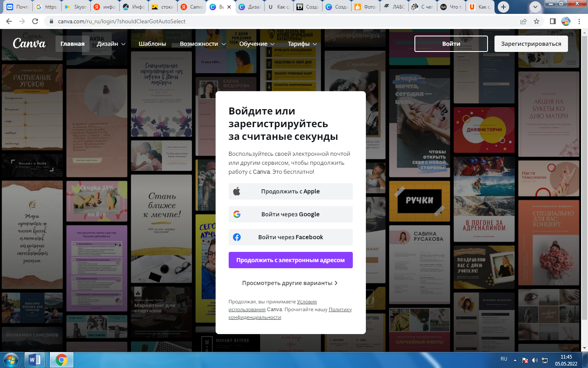This screenshot has width=588, height=368.
Task: Open Word from the taskbar
Action: [x=35, y=360]
